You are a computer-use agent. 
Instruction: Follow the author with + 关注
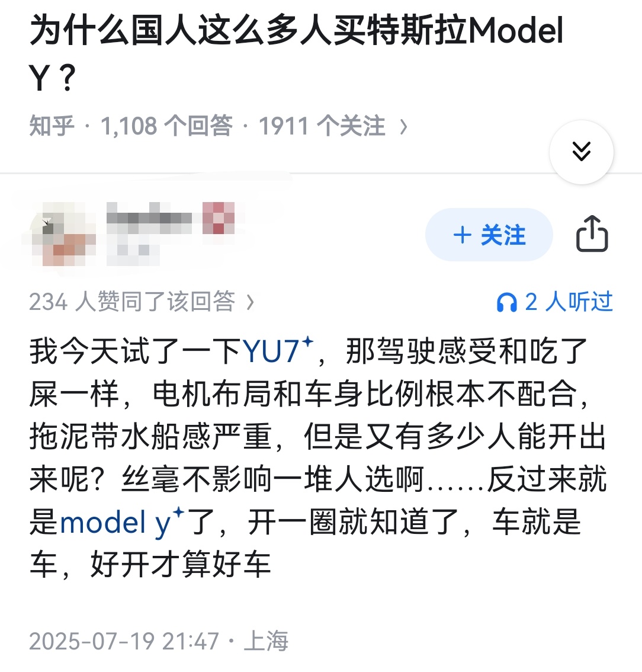tap(489, 235)
